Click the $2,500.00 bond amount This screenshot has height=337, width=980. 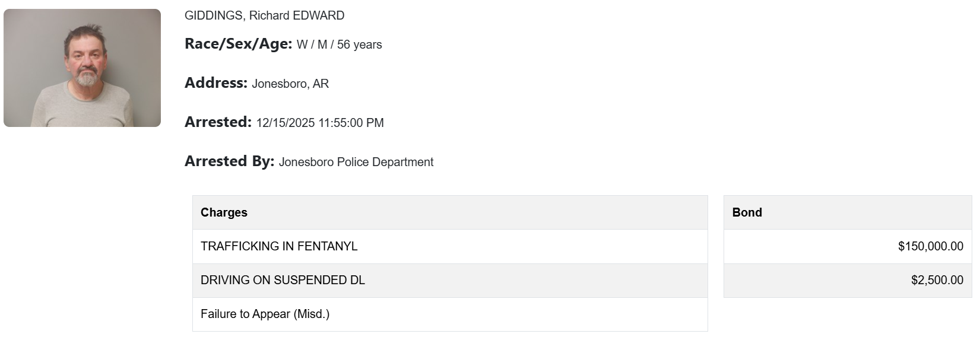click(937, 280)
